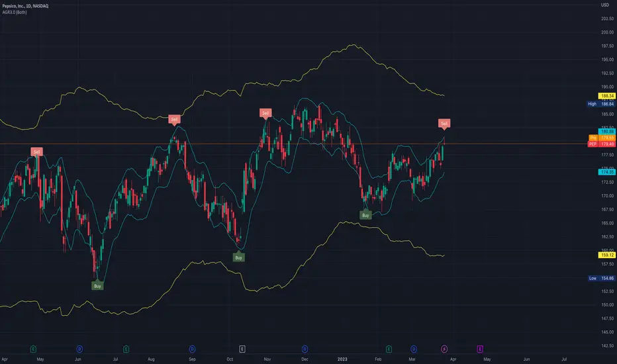Click the blue dividend D icon above Jun

point(79,349)
